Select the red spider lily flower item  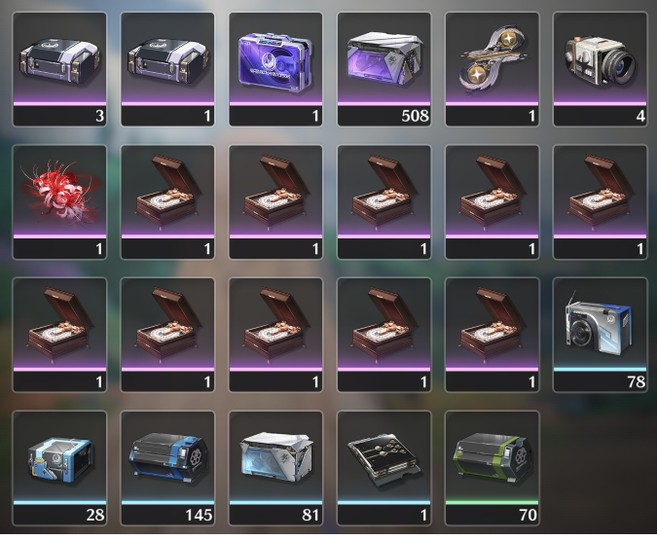pyautogui.click(x=59, y=202)
